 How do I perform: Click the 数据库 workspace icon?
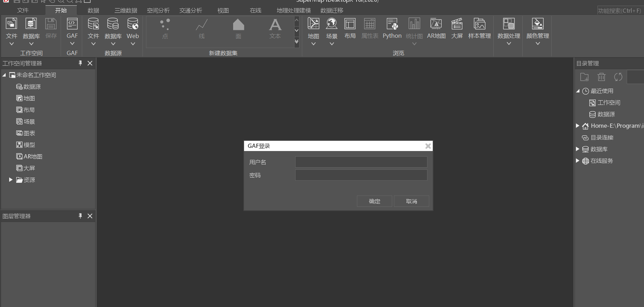pos(31,24)
